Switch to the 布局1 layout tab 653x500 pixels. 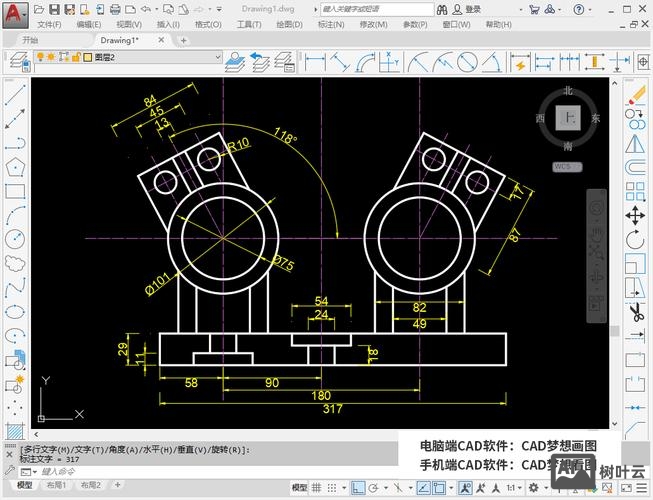click(x=56, y=486)
